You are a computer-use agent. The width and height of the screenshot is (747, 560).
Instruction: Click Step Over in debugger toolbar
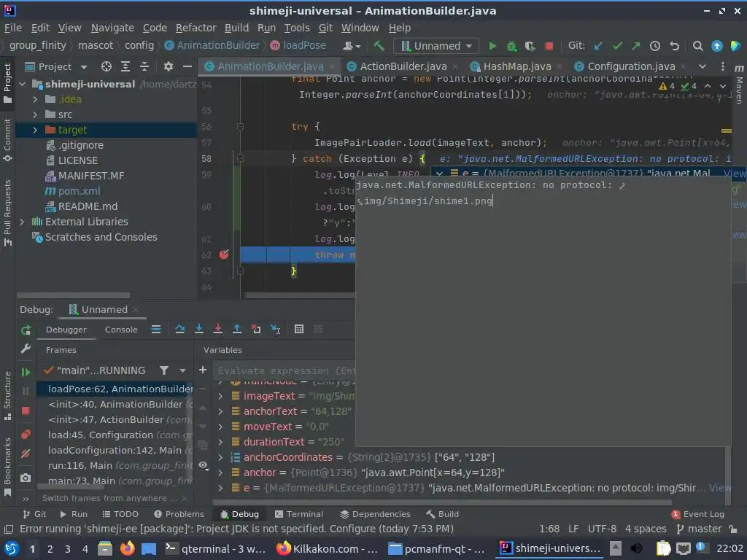pyautogui.click(x=179, y=329)
